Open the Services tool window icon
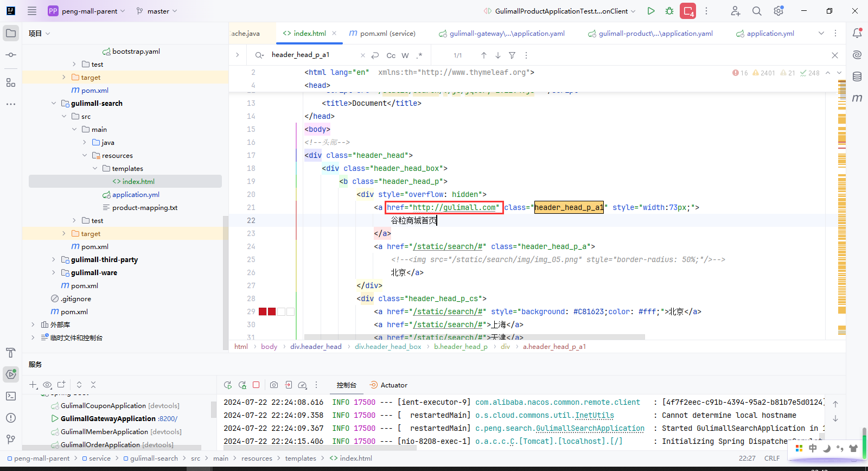The height and width of the screenshot is (471, 868). point(11,374)
